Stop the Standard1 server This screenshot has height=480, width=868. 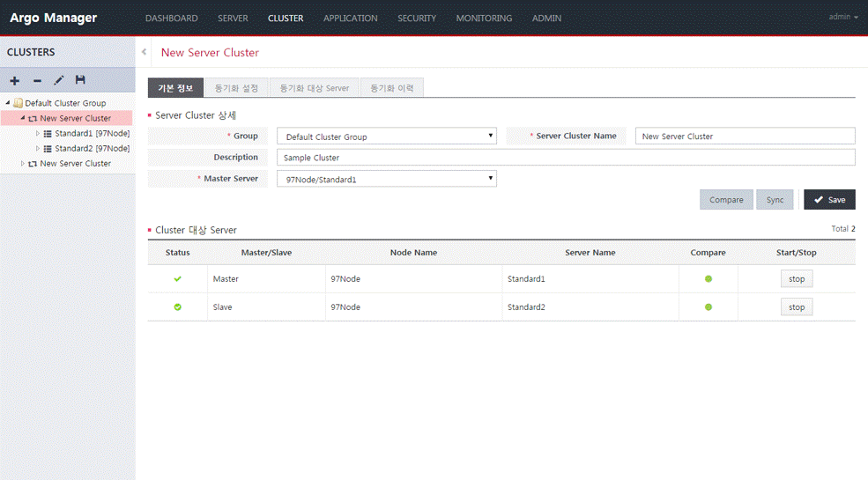tap(797, 278)
